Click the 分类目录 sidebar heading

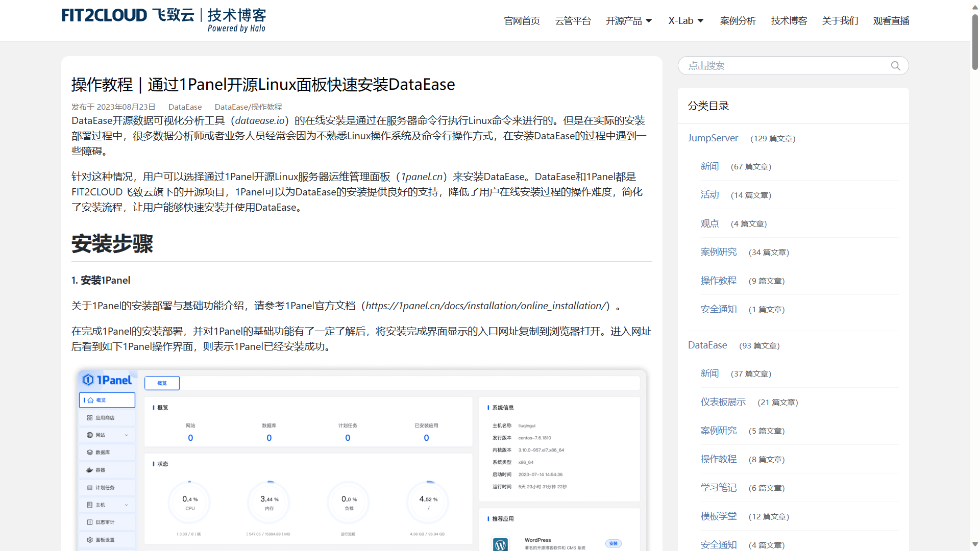pos(708,106)
